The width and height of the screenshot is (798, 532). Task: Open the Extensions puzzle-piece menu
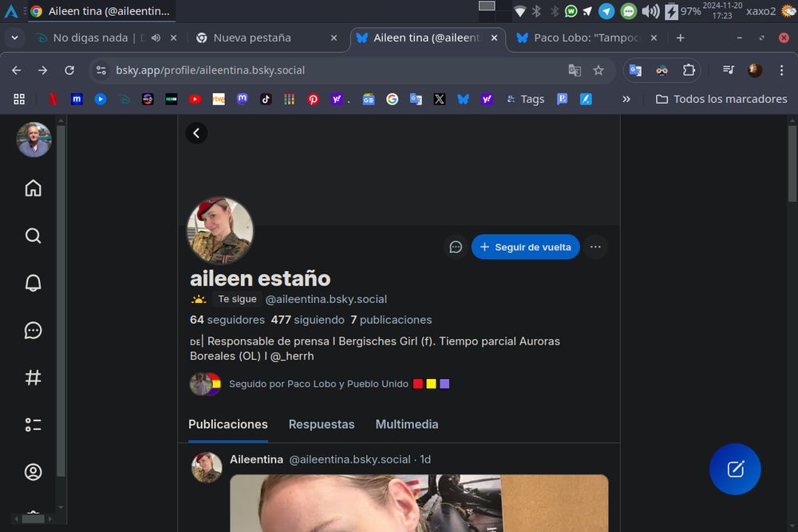click(x=689, y=70)
